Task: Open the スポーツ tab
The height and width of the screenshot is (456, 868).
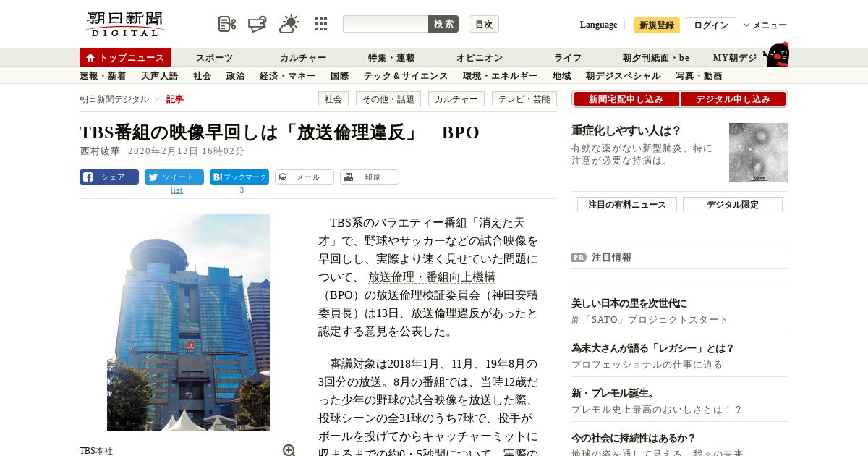Action: pyautogui.click(x=214, y=57)
